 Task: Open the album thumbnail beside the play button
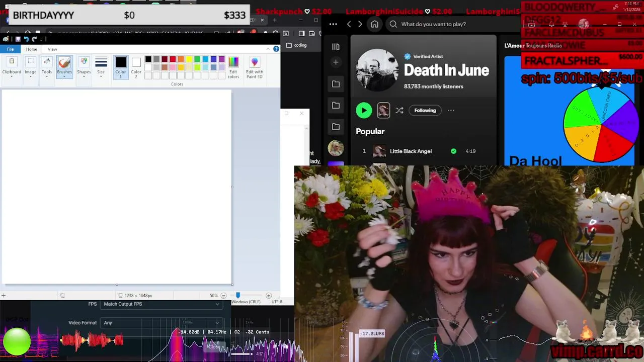coord(383,110)
